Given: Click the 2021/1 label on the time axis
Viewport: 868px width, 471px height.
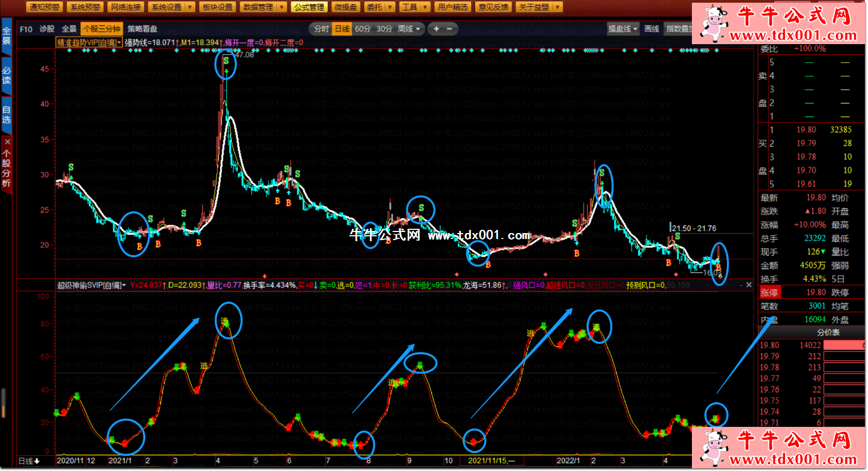Looking at the screenshot, I should [120, 461].
